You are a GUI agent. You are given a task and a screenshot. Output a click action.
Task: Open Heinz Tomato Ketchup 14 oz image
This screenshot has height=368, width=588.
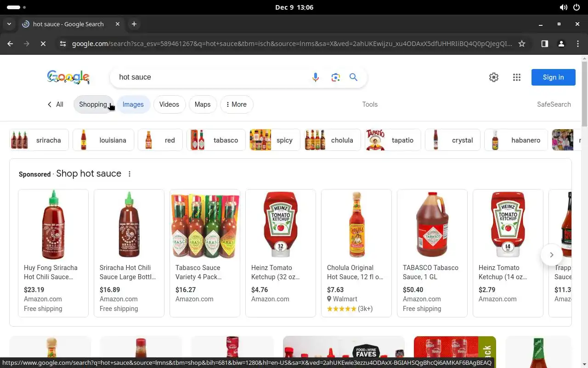tap(508, 225)
